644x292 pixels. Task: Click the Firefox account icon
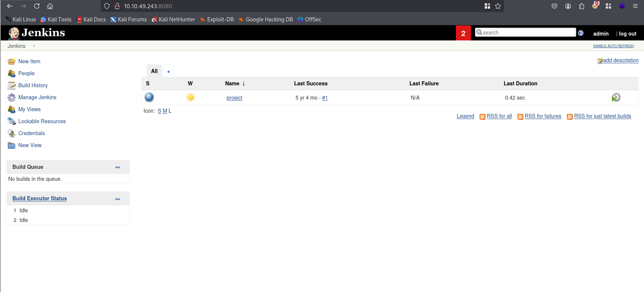pyautogui.click(x=568, y=6)
